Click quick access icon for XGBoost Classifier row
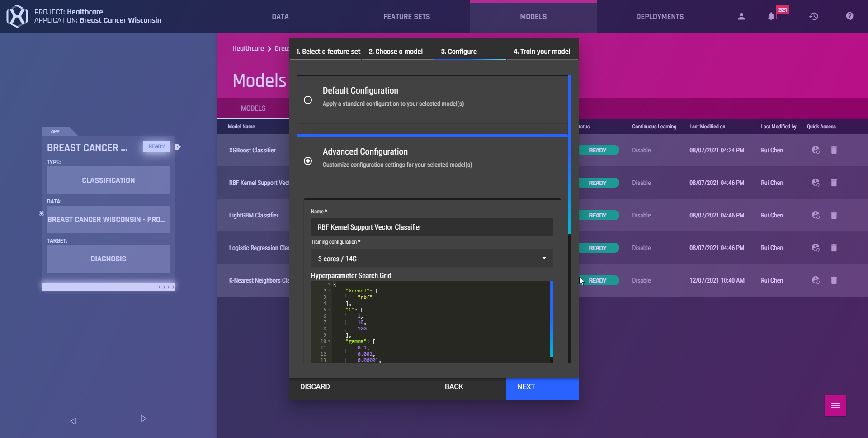Viewport: 868px width, 438px height. tap(816, 150)
